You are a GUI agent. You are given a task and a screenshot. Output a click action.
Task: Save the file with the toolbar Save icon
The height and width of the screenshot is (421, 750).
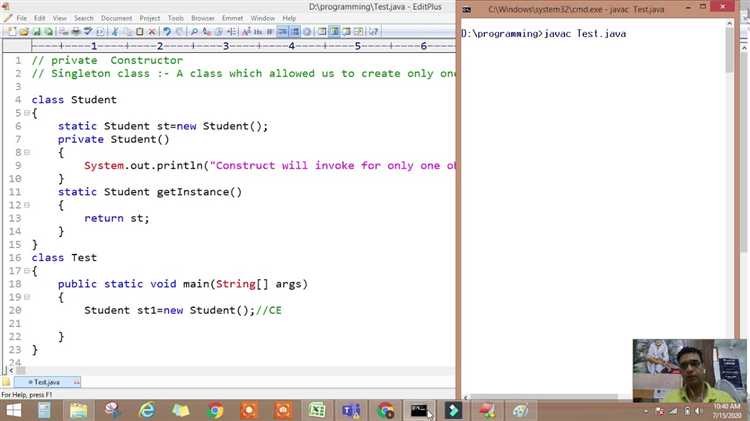(x=36, y=32)
